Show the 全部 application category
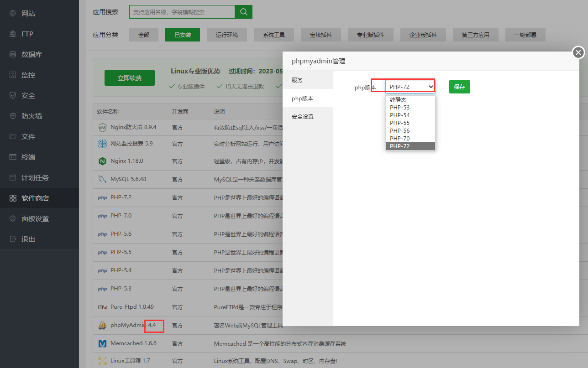The image size is (588, 368). coord(144,35)
